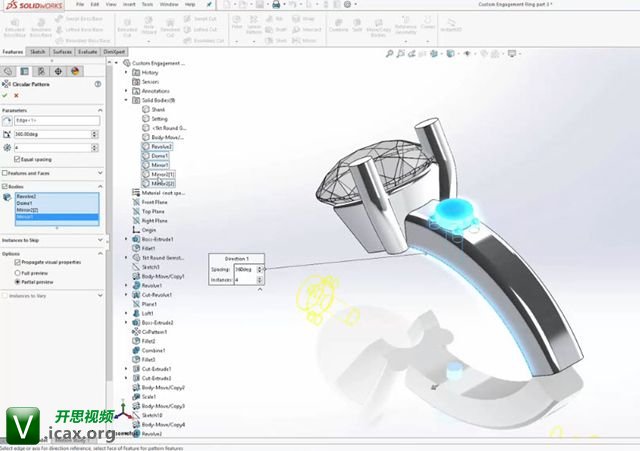Click the Options gear icon in top toolbar
640x451 pixels.
(347, 4)
